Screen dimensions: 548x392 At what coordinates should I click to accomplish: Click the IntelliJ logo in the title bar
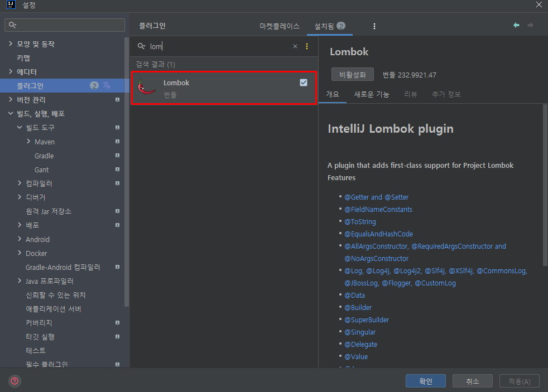[11, 4]
